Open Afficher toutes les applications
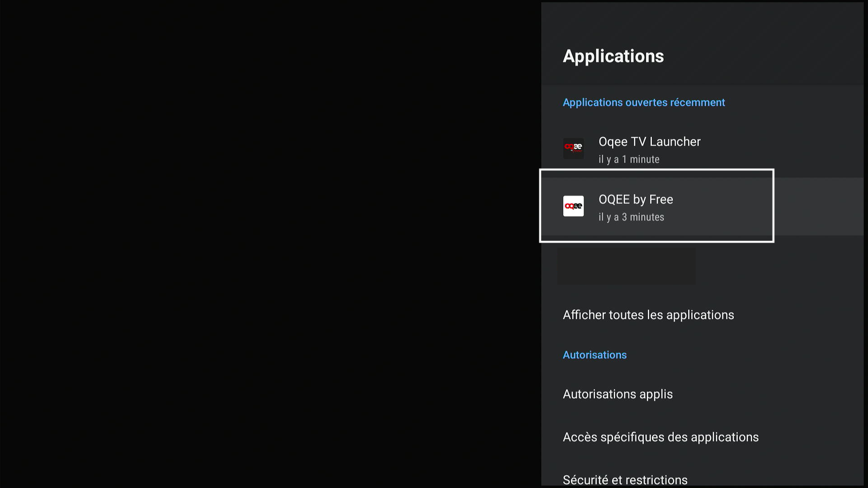 coord(702,315)
